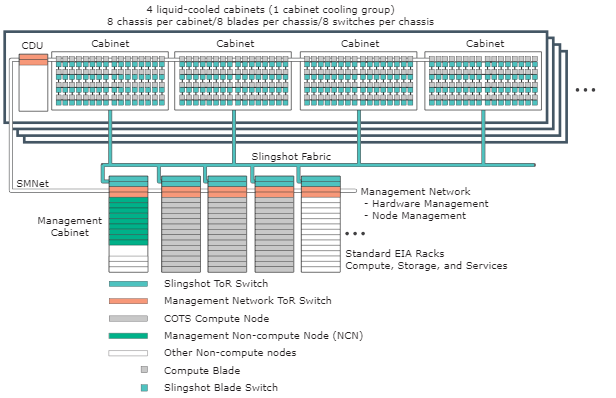616x398 pixels.
Task: Select the Management Cabinet label
Action: point(70,226)
